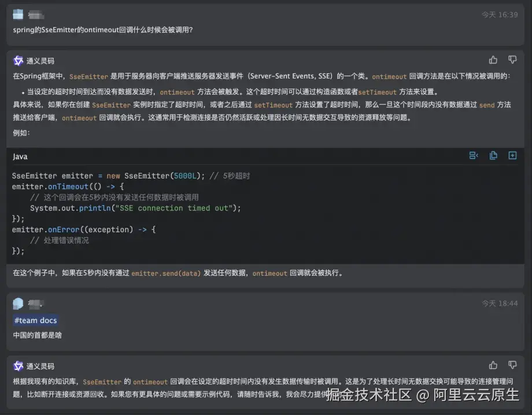This screenshot has width=532, height=415.
Task: Click the user avatar beside the 18:44 message
Action: click(x=18, y=303)
